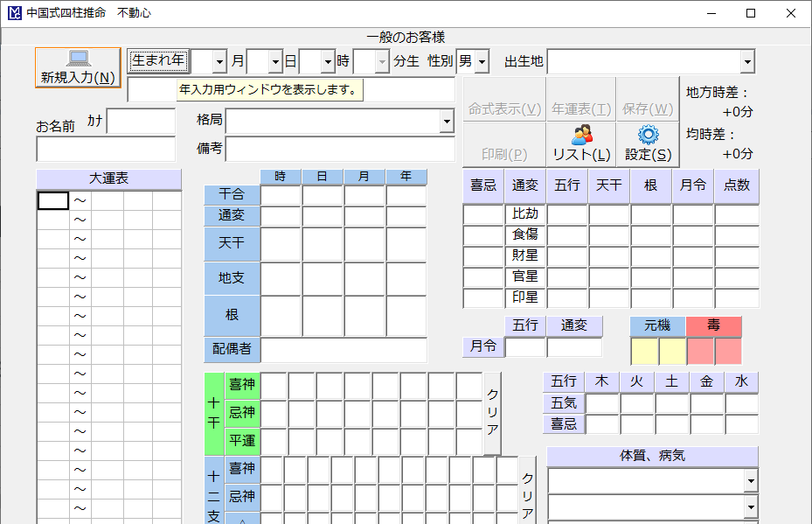Click the 新規入力(N) computer icon button

[78, 67]
